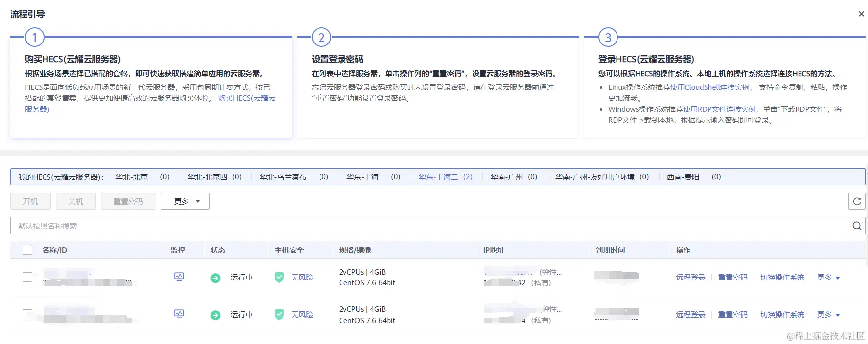The width and height of the screenshot is (868, 344).
Task: Open the 购买HECS(云耀云服务器) link
Action: 247,98
